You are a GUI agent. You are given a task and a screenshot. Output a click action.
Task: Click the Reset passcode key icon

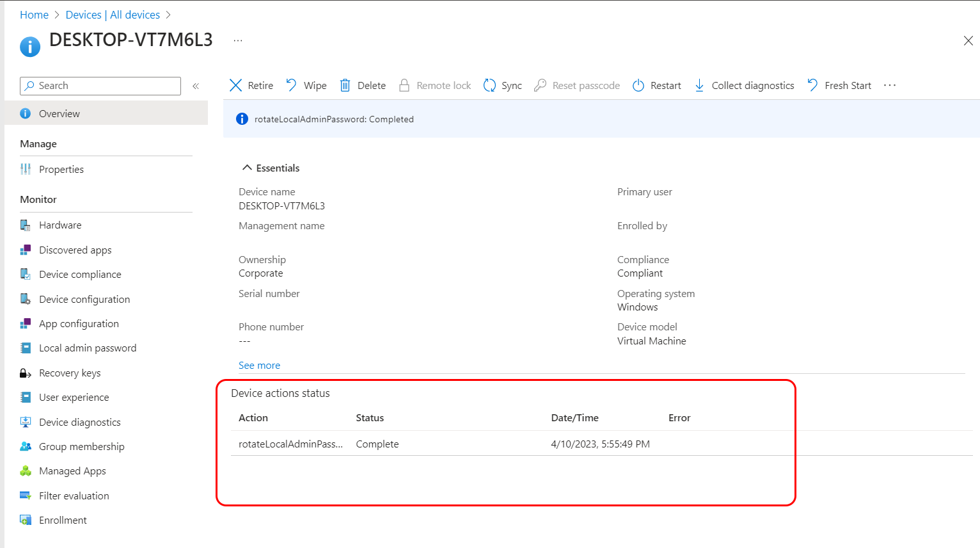[x=540, y=85]
